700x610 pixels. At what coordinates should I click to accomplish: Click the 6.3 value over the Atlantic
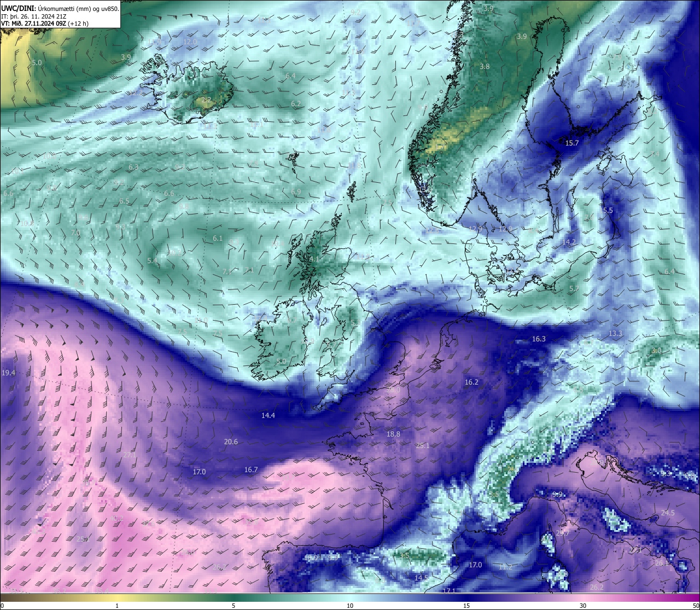133,167
